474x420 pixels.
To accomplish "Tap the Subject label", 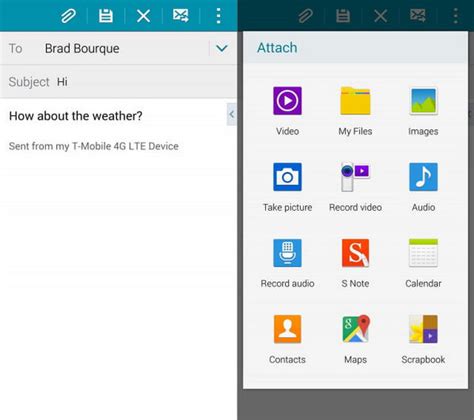I will 29,82.
